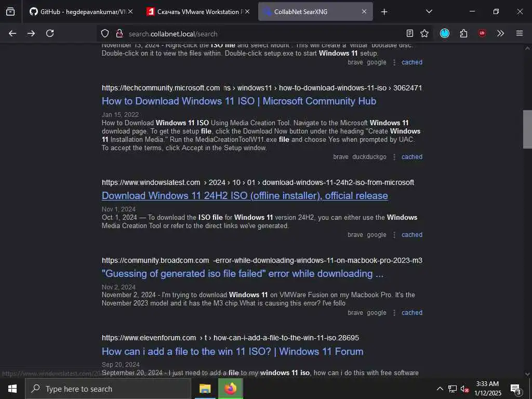Screen dimensions: 532x399
Task: Click community.broadcom.com result URL
Action: [x=262, y=261]
